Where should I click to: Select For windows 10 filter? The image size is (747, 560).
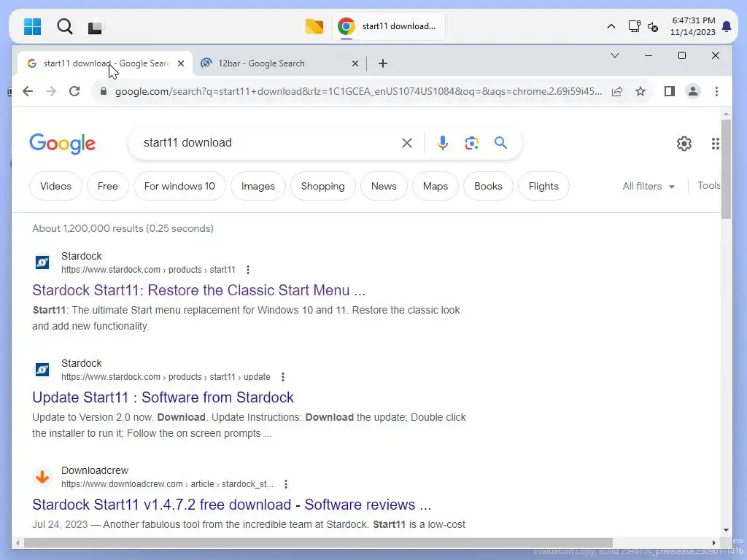(179, 186)
